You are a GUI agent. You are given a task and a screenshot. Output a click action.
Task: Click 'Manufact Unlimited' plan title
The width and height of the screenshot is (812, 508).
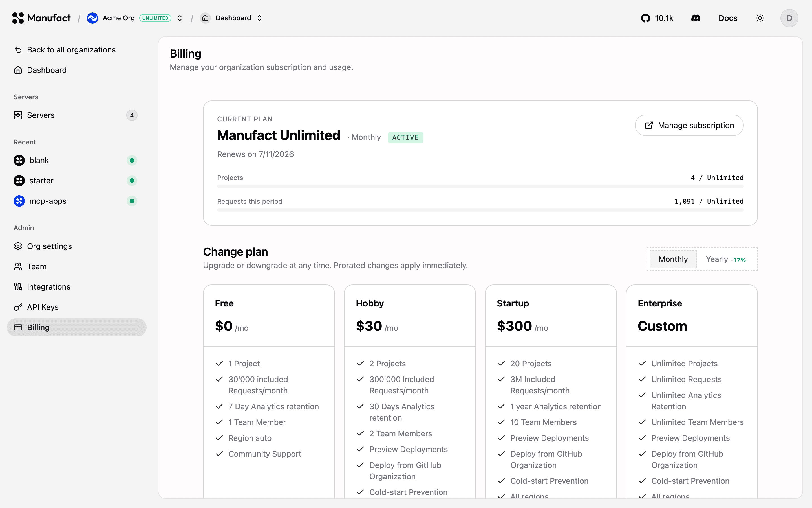pos(279,135)
